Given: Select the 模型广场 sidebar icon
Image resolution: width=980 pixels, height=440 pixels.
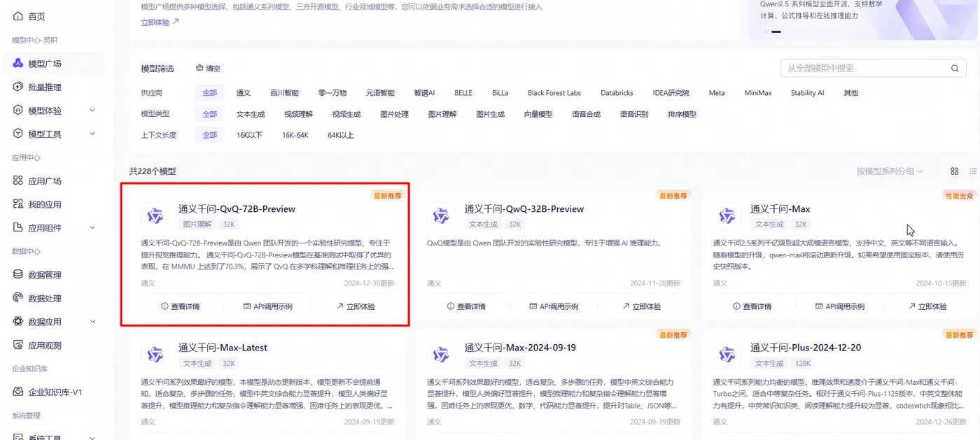Looking at the screenshot, I should [x=18, y=64].
